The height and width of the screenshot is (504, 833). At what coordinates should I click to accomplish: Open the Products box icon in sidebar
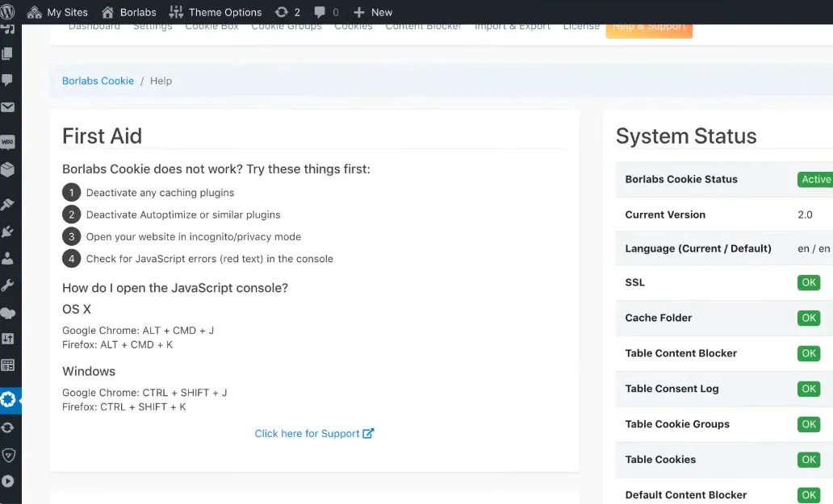pyautogui.click(x=8, y=169)
